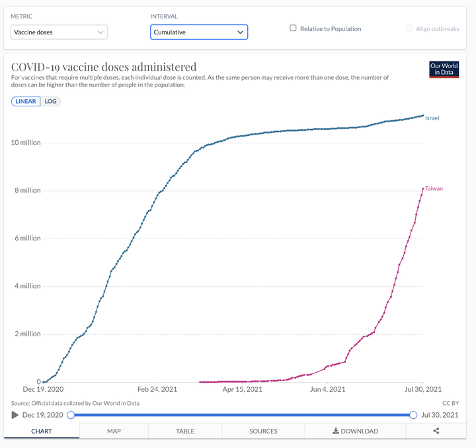
Task: Enable Relative to Population checkbox
Action: coord(293,28)
